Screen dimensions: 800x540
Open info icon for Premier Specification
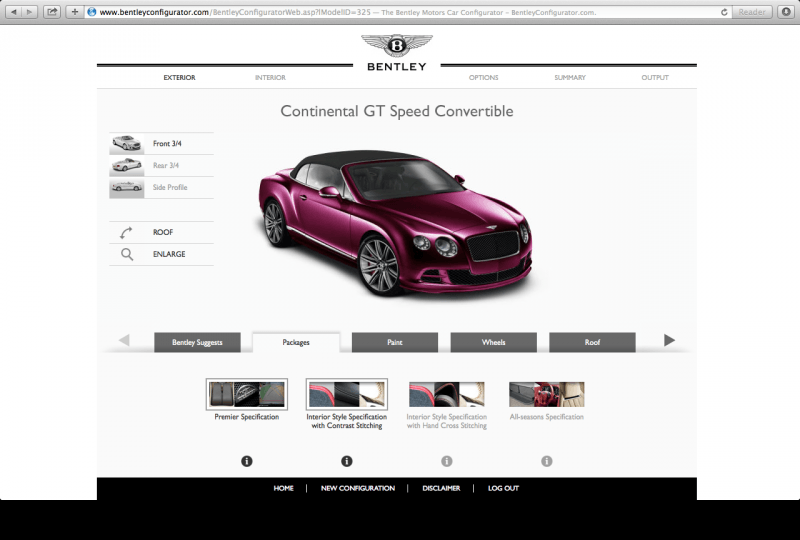247,461
